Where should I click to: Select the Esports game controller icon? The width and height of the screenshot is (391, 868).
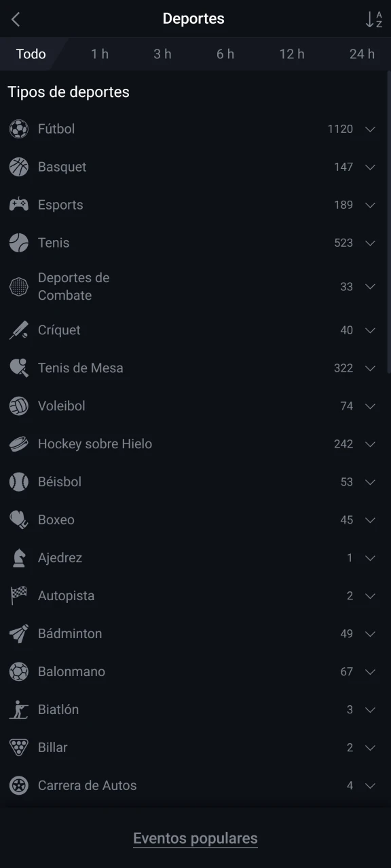pos(18,205)
